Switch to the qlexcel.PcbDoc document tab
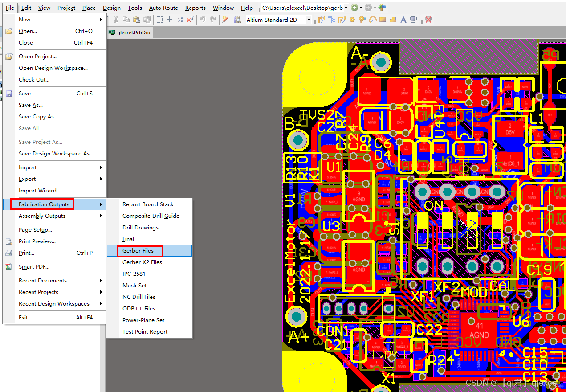This screenshot has height=392, width=566. pos(130,33)
